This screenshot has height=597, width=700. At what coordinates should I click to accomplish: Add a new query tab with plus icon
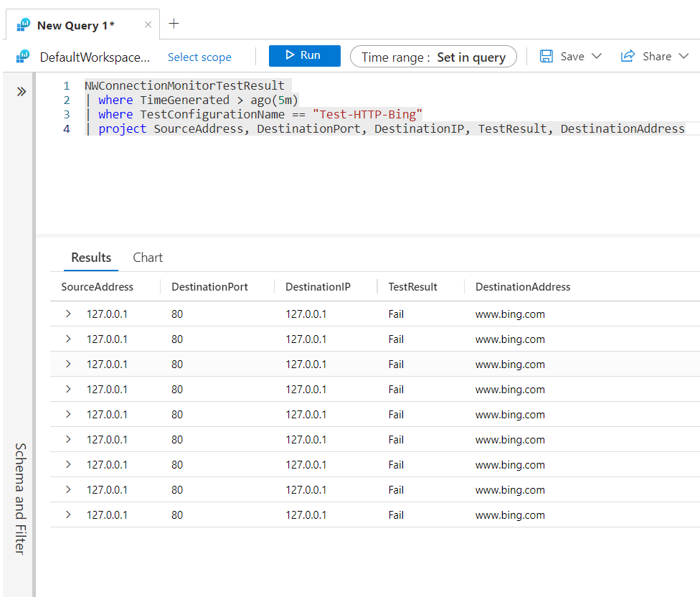174,24
